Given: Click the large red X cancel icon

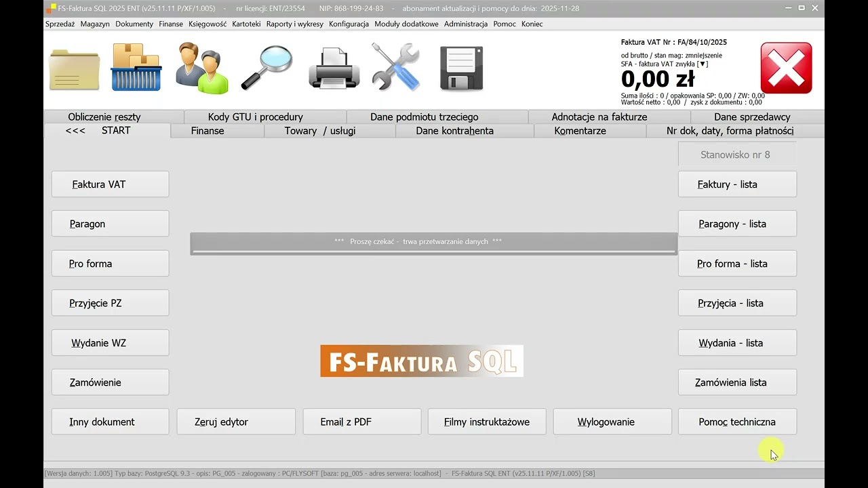Looking at the screenshot, I should [x=786, y=68].
